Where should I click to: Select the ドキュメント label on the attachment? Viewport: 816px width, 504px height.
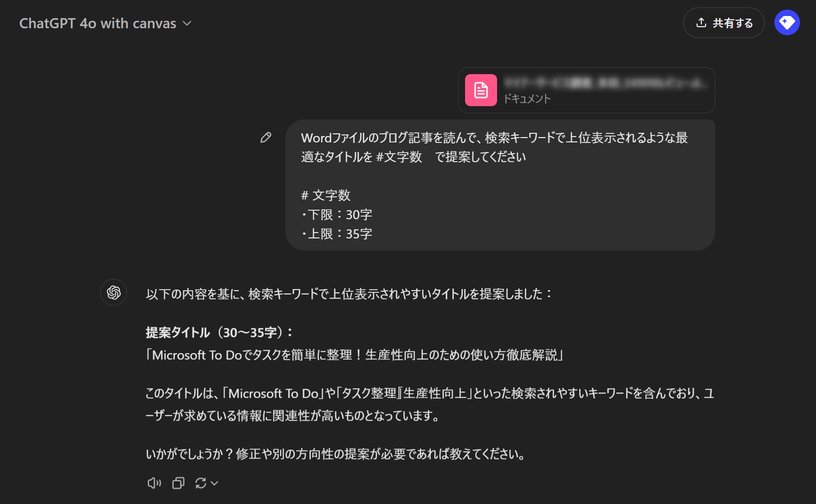tap(527, 99)
